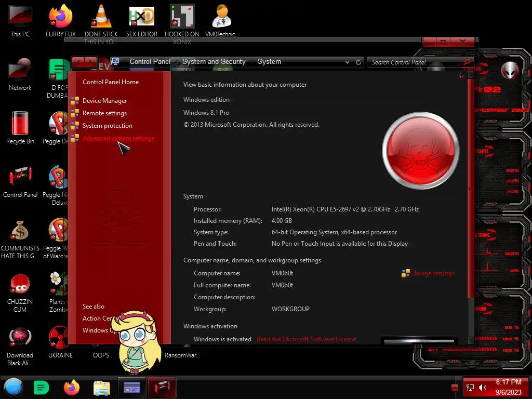Screen dimensions: 532x399
Task: Read the Microsoft Software License link
Action: [x=307, y=339]
